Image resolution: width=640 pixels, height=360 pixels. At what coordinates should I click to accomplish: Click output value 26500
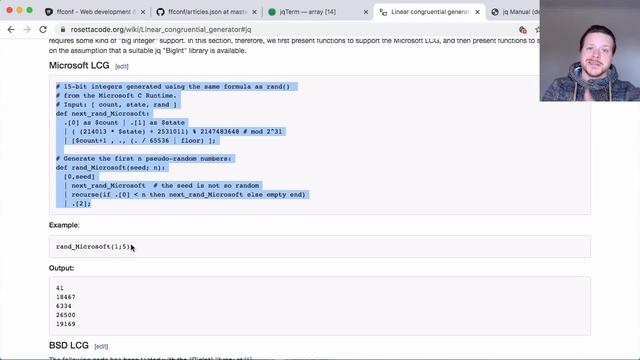tap(66, 315)
